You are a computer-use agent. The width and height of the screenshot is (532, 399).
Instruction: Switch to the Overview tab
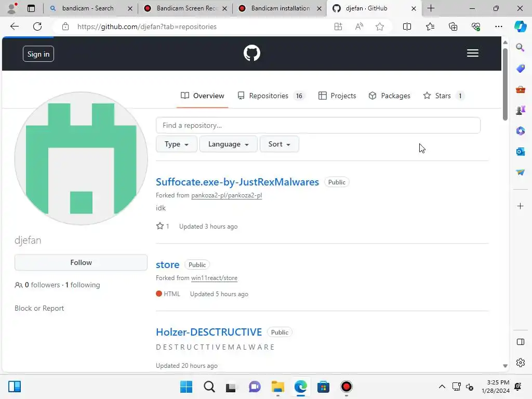(202, 96)
